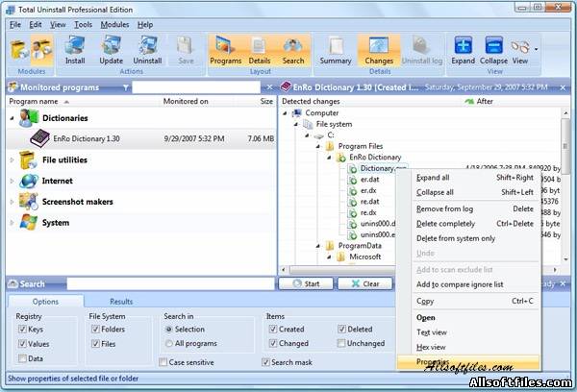The image size is (577, 392).
Task: Expand the File utilities group
Action: (x=12, y=159)
